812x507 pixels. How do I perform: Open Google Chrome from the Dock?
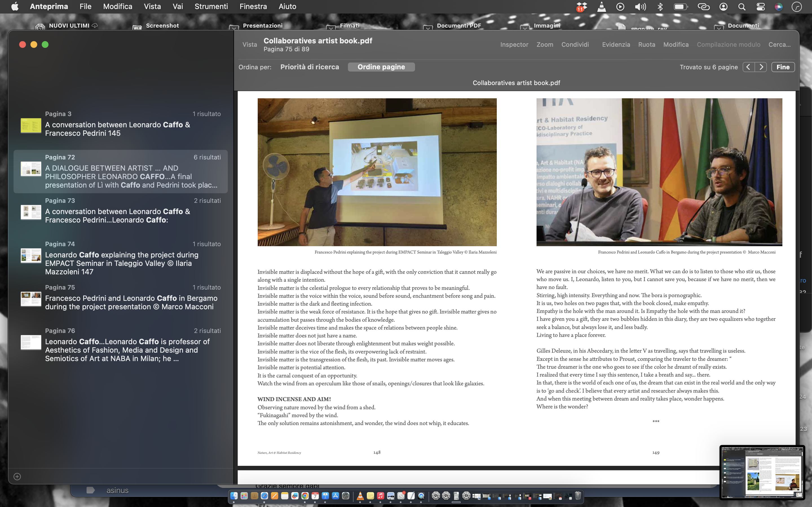(x=305, y=496)
